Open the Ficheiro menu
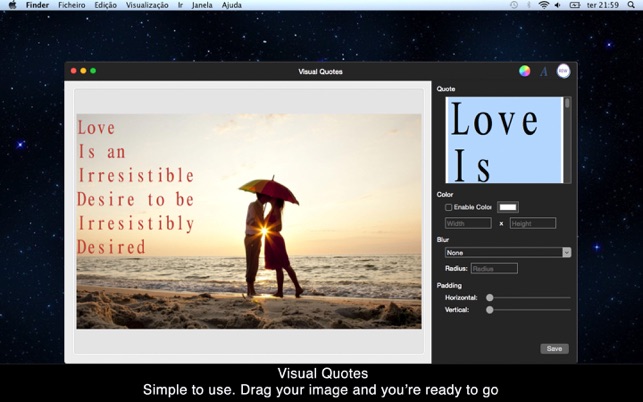 tap(72, 5)
